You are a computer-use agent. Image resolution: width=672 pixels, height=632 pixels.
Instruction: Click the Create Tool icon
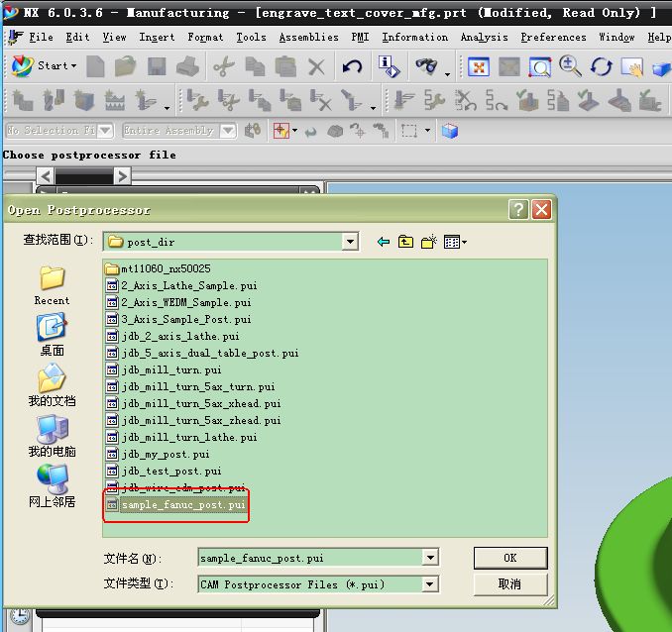(x=54, y=100)
